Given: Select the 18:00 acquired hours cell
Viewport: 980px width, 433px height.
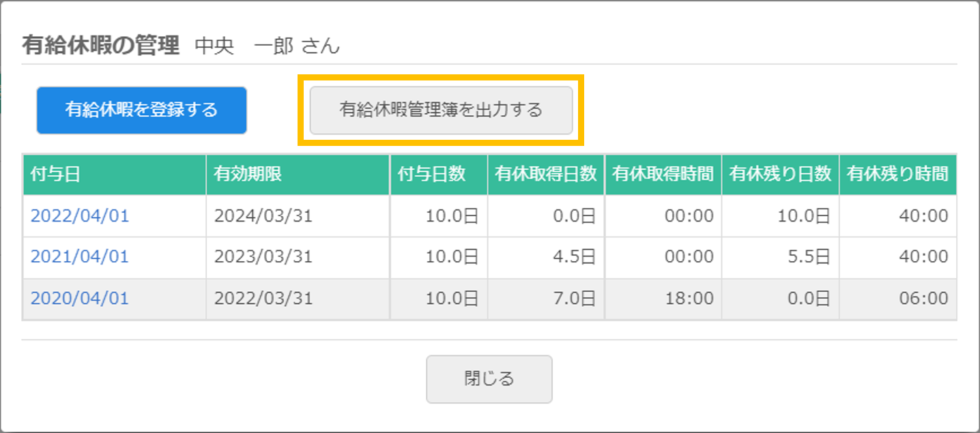Looking at the screenshot, I should click(x=662, y=298).
